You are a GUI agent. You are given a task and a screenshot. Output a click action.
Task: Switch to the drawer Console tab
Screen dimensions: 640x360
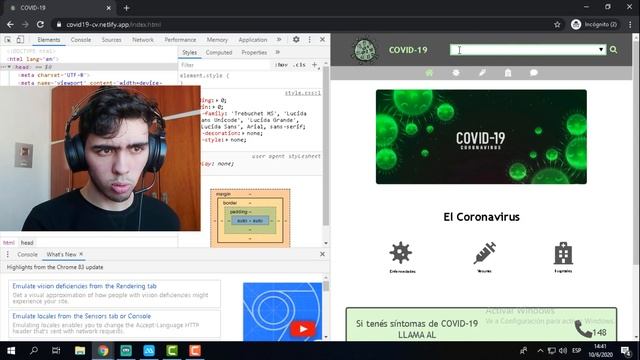pos(27,254)
